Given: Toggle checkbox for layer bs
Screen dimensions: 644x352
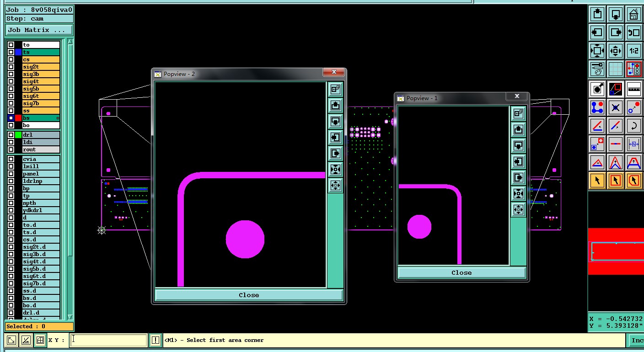Looking at the screenshot, I should click(11, 118).
